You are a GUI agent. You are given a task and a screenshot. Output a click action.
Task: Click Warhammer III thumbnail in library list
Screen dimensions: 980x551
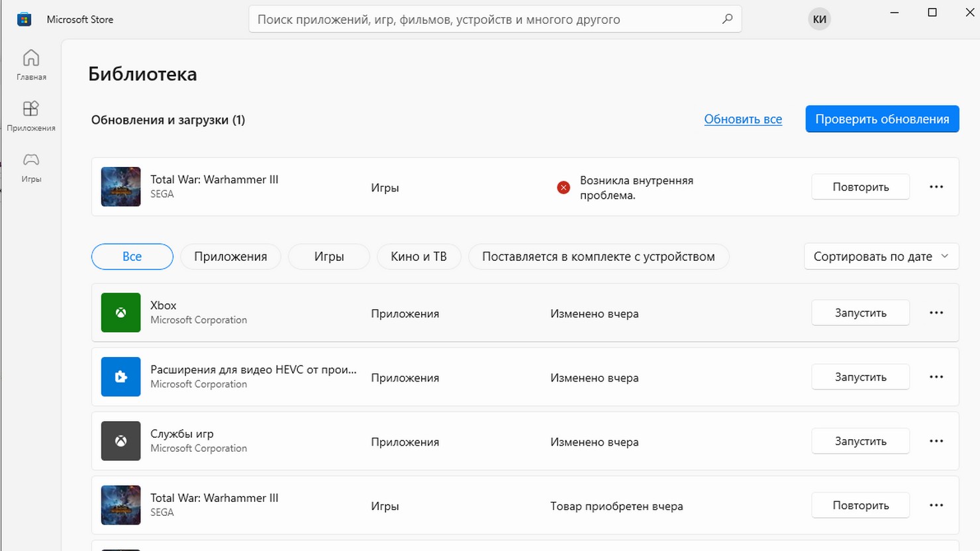click(121, 505)
